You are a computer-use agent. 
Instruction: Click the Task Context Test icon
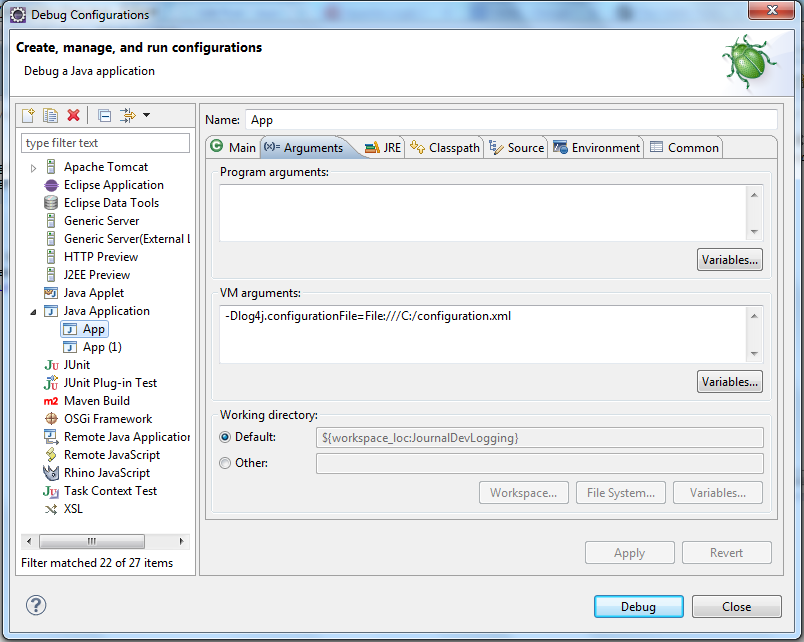coord(51,491)
